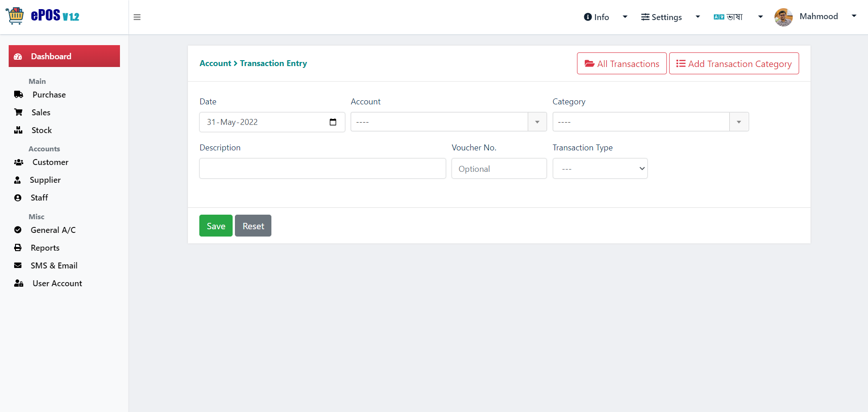
Task: Expand the Category dropdown
Action: 650,122
